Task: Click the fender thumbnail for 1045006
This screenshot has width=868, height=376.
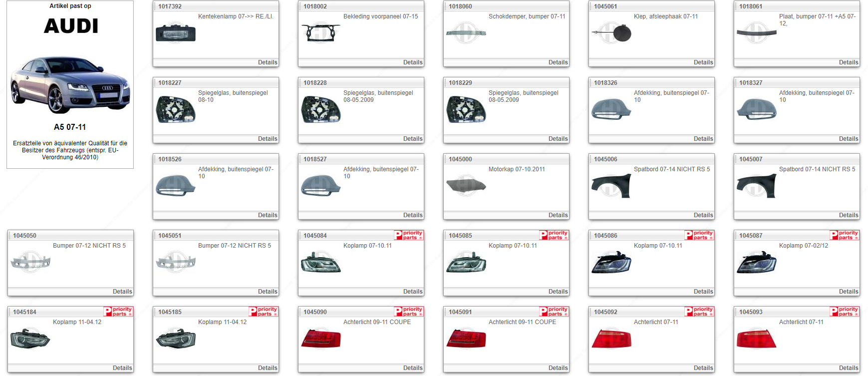Action: (x=611, y=186)
